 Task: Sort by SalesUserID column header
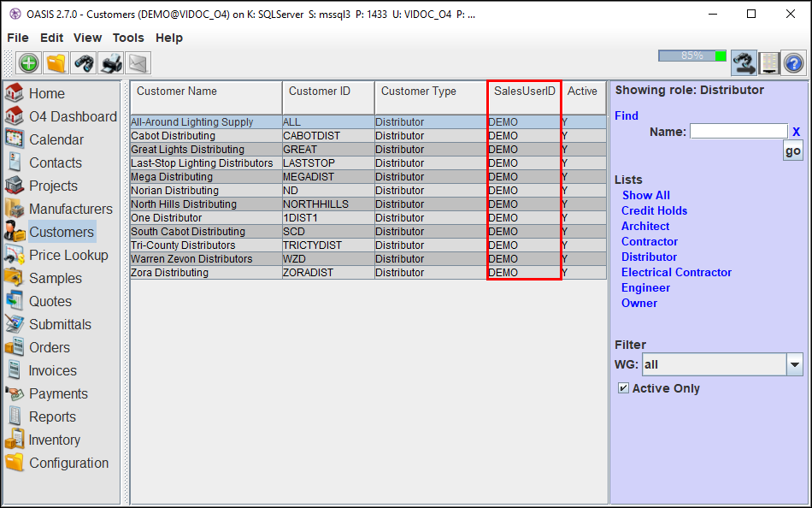(x=524, y=97)
